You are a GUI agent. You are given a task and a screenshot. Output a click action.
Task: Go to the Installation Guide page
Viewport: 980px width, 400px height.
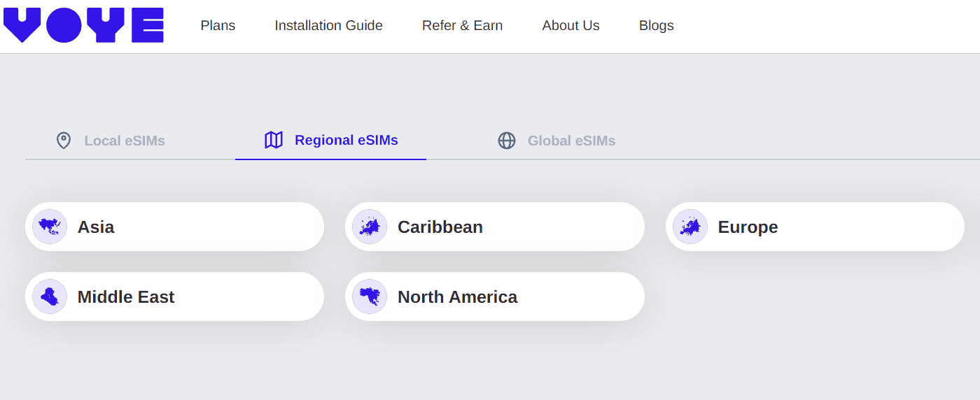point(328,26)
